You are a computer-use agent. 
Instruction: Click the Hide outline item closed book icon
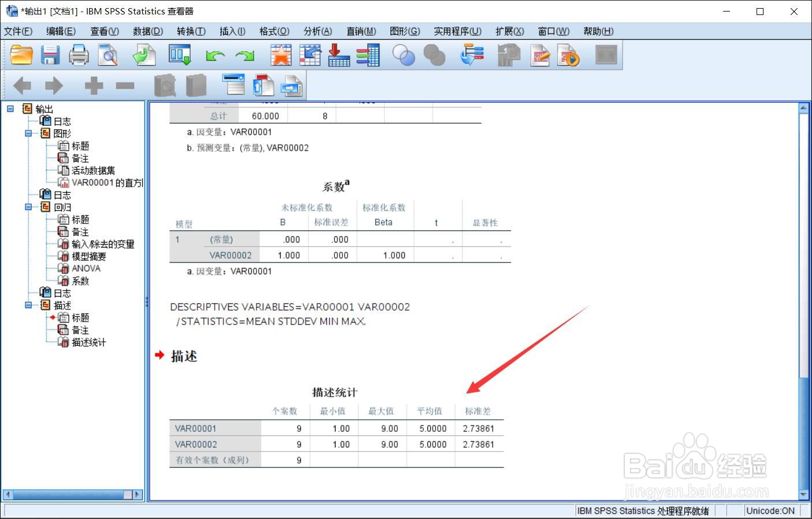196,86
